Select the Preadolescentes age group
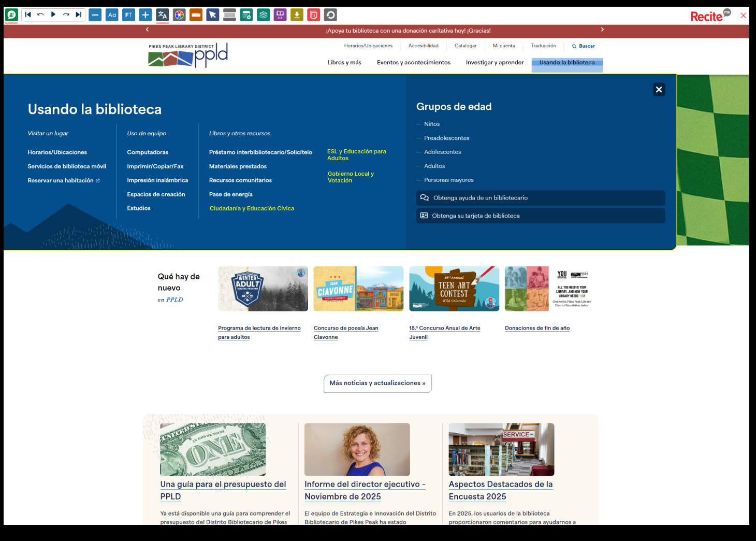 pos(446,138)
